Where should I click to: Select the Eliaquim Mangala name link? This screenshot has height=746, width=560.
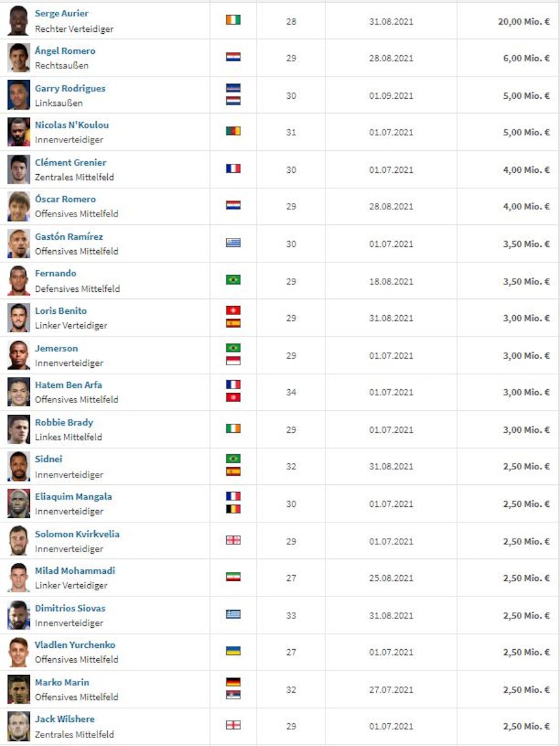[x=73, y=496]
